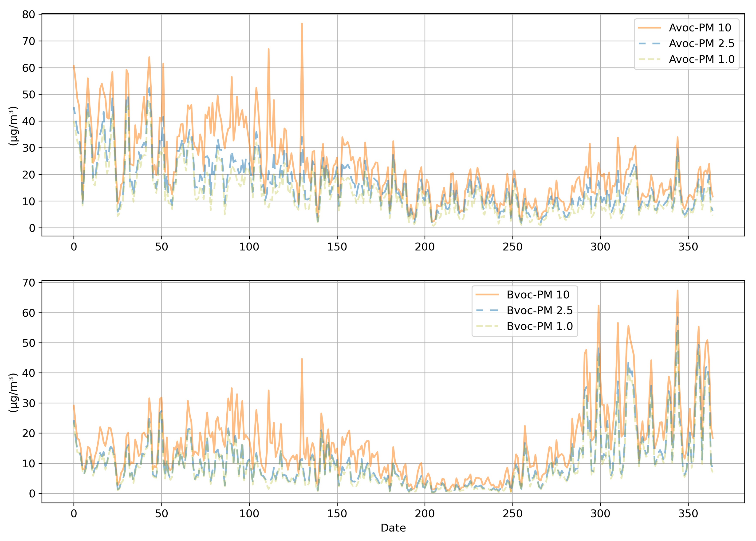Click the yellow dashed swatch for Avoc-PM 1.0
Image resolution: width=756 pixels, height=541 pixels.
(650, 59)
